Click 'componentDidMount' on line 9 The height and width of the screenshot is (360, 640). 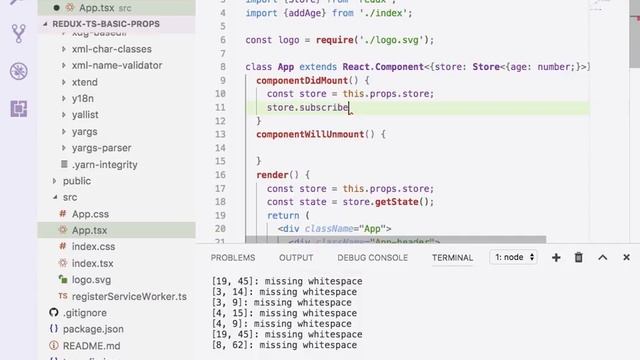pyautogui.click(x=302, y=80)
